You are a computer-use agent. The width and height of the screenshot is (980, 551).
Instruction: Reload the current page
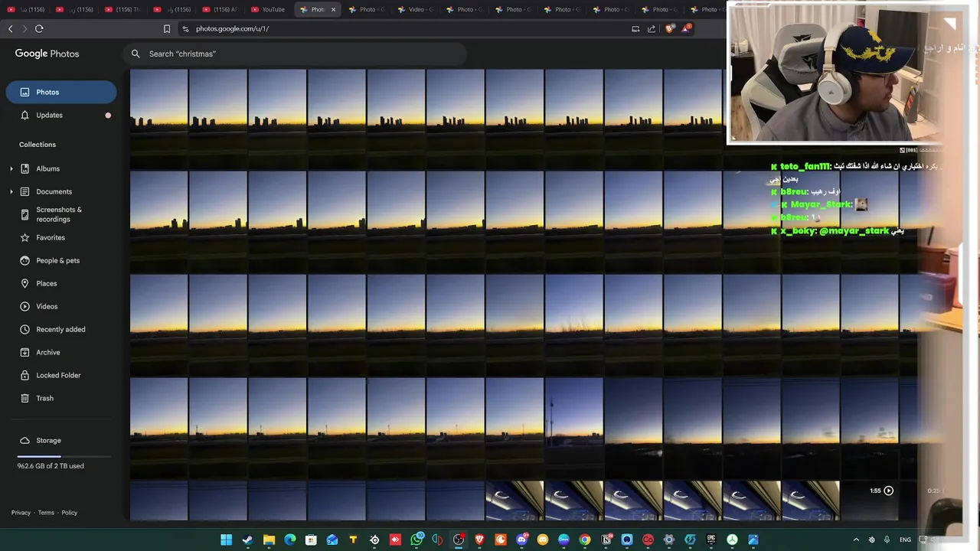tap(39, 28)
